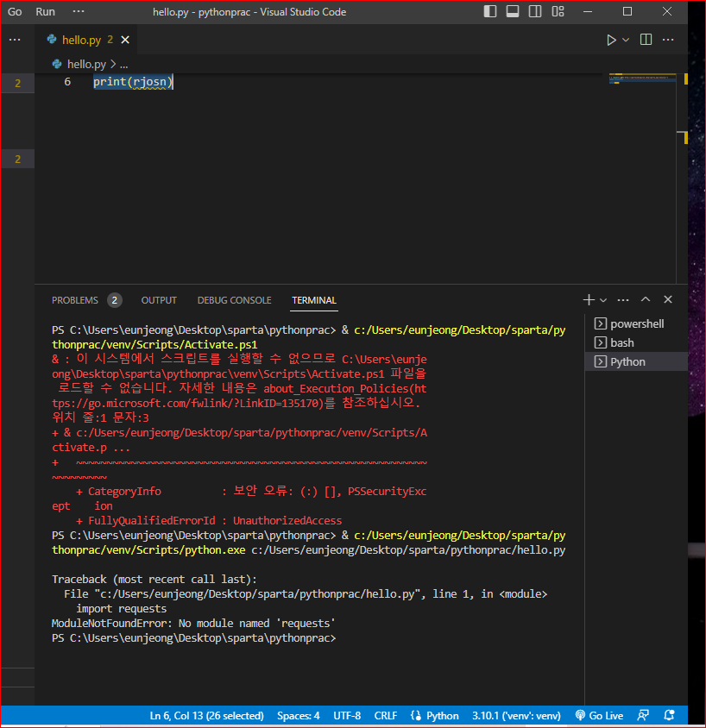Click the about_Execution_Policies link text

point(336,389)
